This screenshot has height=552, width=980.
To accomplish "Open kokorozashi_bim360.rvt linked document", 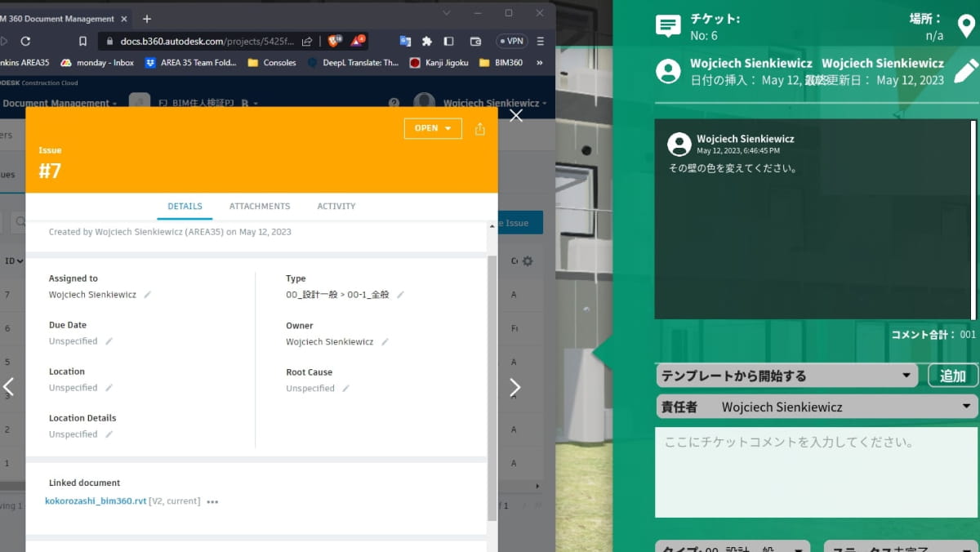I will coord(95,501).
